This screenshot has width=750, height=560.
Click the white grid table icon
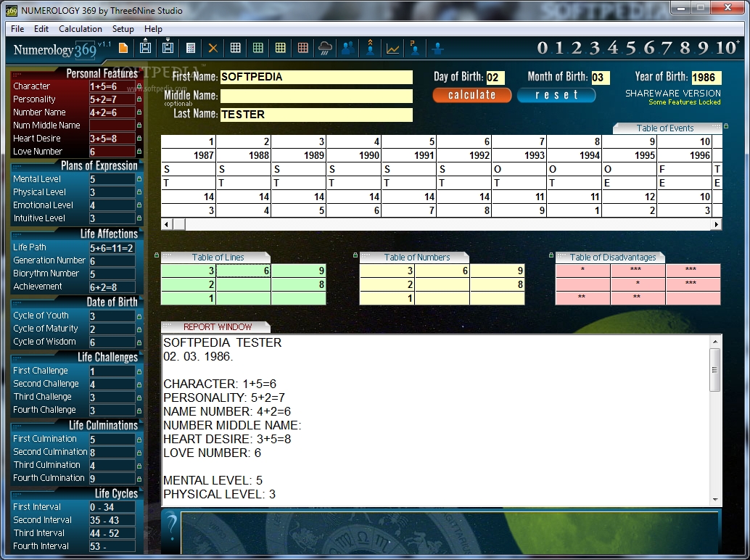tap(235, 48)
